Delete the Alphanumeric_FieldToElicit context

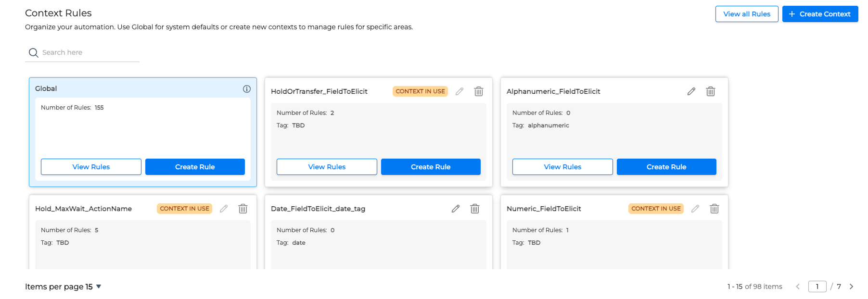pyautogui.click(x=711, y=91)
